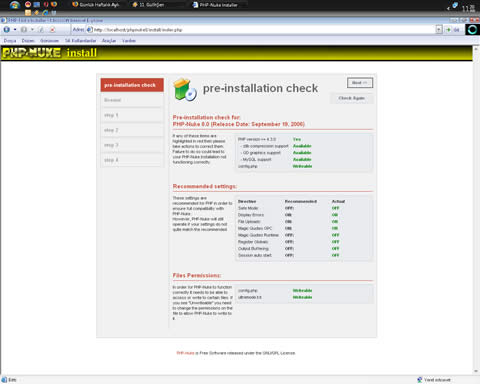Click the green installer box icon
The width and height of the screenshot is (480, 384).
(x=185, y=89)
